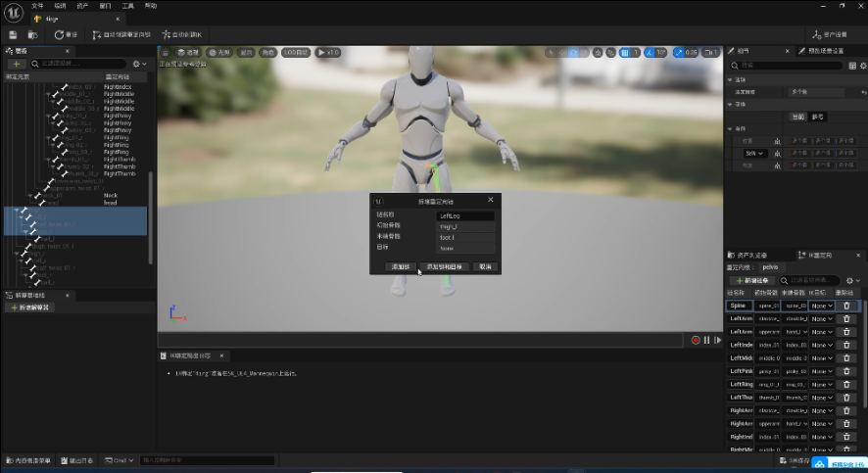Viewport: 868px width, 473px height.
Task: Open viewport Show (显示) menu
Action: tap(246, 53)
